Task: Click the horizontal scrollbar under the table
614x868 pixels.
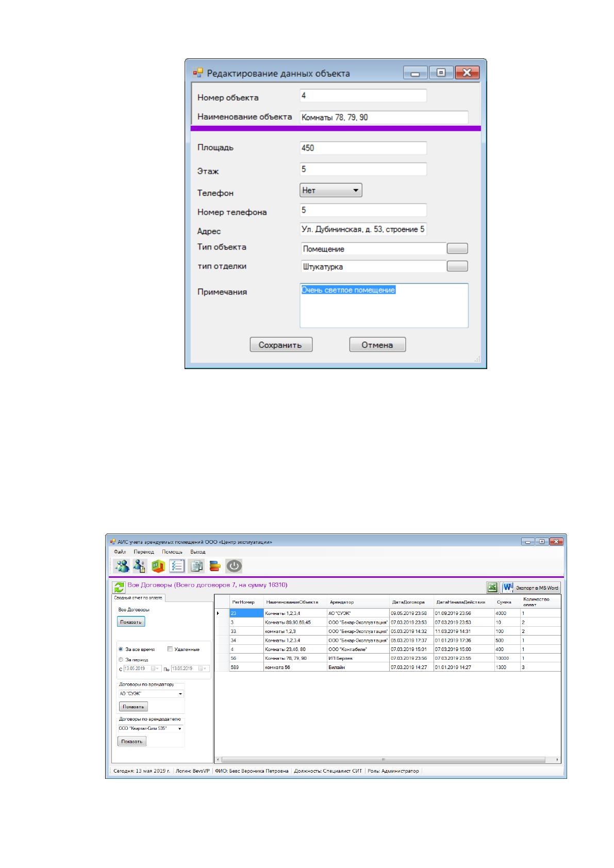Action: point(387,759)
